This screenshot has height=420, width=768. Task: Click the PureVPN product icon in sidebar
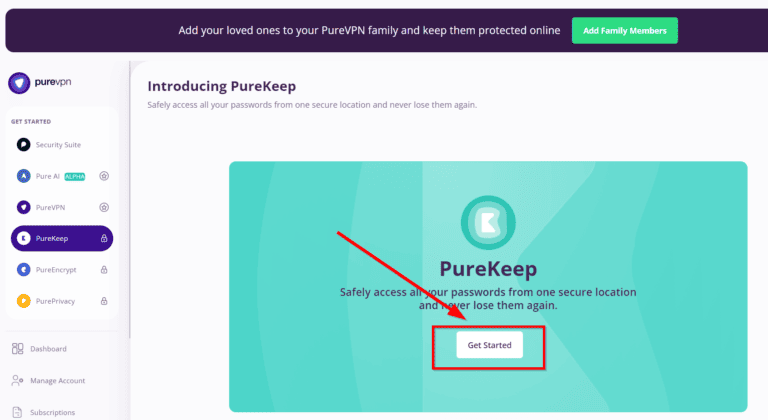point(24,207)
